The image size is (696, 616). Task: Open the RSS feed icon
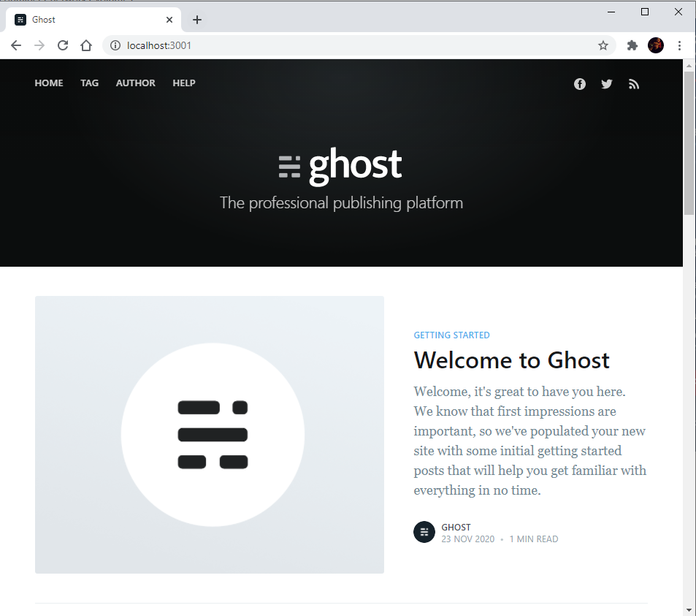pyautogui.click(x=633, y=84)
